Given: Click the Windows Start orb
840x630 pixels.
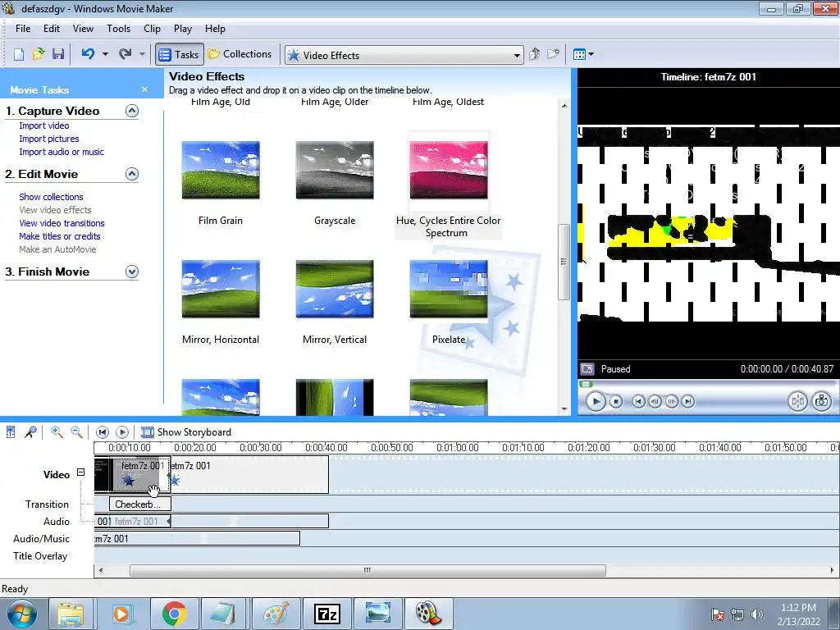Looking at the screenshot, I should [21, 614].
